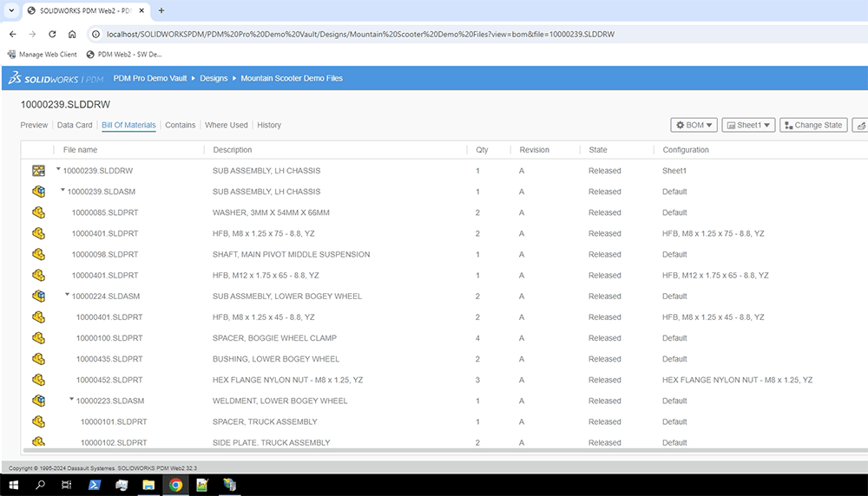Click part icon for 10000101.SLDPRT
This screenshot has height=496, width=868.
pos(38,421)
